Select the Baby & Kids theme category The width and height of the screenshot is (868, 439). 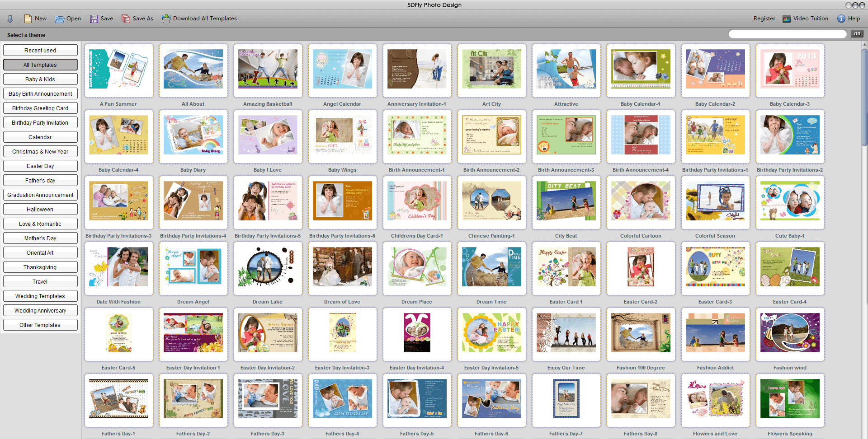[40, 79]
